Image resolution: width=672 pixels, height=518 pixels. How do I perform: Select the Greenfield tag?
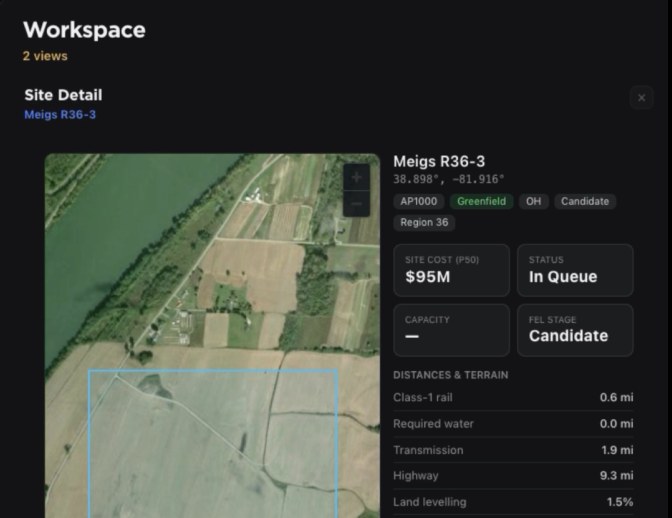tap(481, 201)
